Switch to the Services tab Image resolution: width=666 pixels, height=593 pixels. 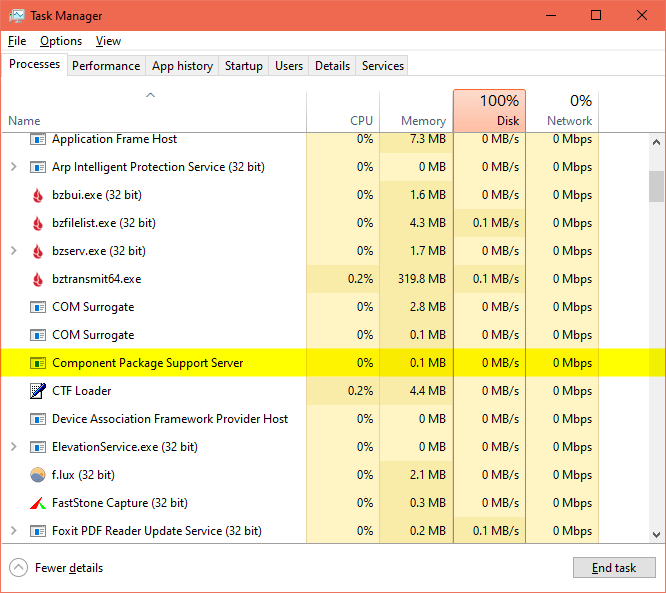pyautogui.click(x=383, y=66)
